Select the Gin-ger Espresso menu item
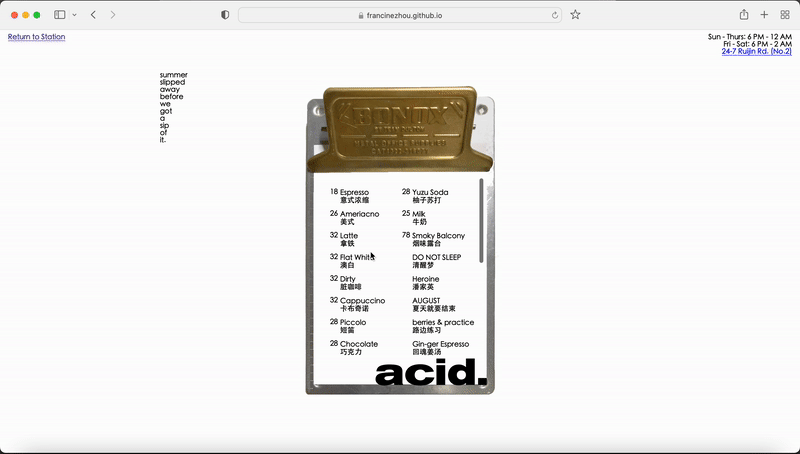Viewport: 800px width, 454px height. click(441, 348)
